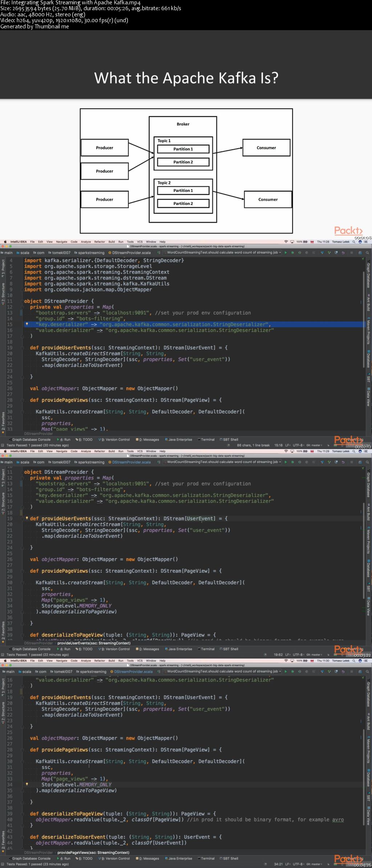The height and width of the screenshot is (868, 372).
Task: Toggle Ant Build side panel in 11:28 frame
Action: coord(368,303)
